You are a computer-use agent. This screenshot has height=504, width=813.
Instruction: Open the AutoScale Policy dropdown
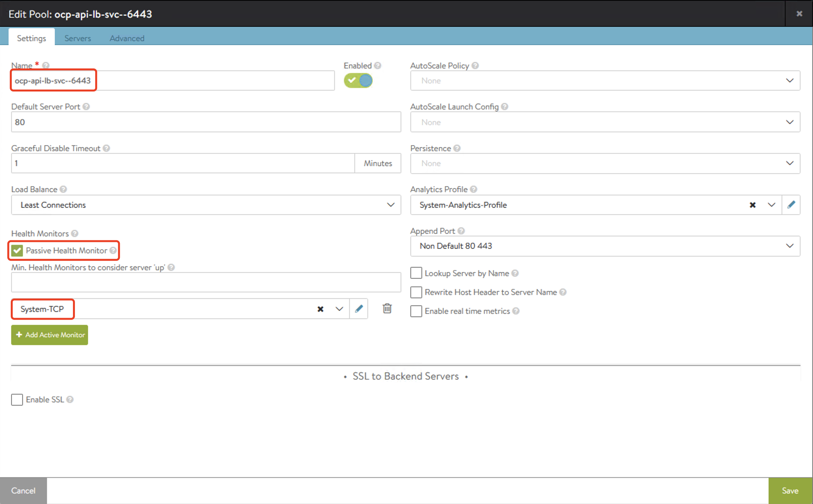pos(605,81)
